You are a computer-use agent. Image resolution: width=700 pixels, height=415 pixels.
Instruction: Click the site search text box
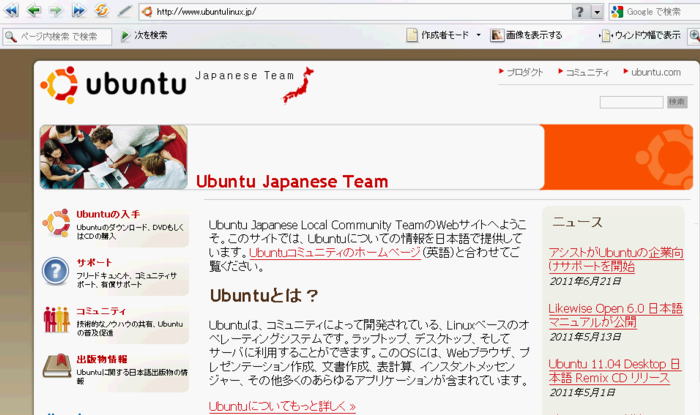pos(631,102)
